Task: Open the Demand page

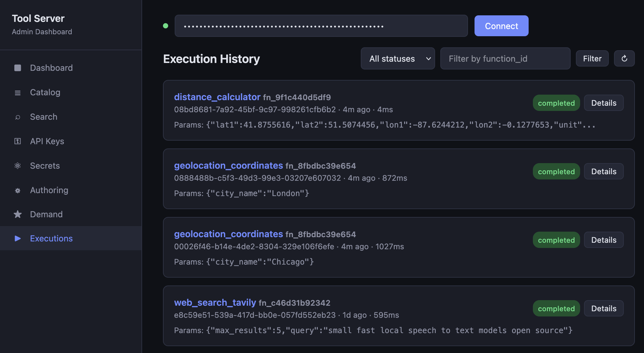Action: (x=71, y=214)
